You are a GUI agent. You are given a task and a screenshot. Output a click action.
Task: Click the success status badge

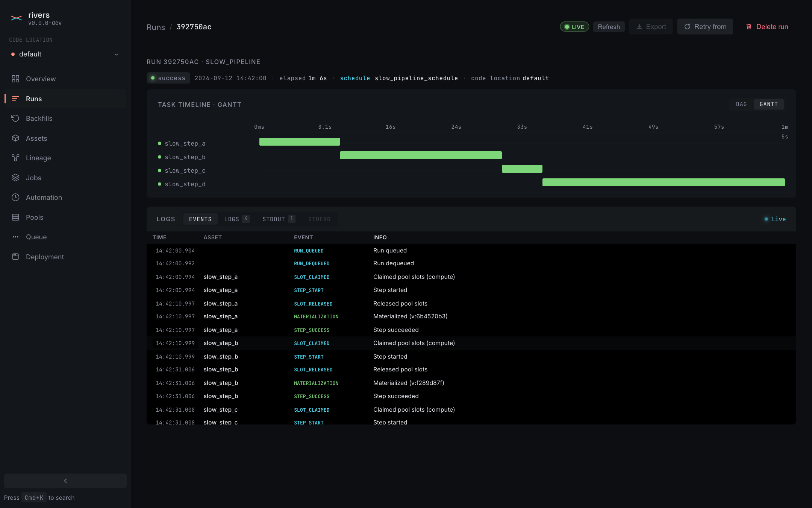pyautogui.click(x=168, y=78)
